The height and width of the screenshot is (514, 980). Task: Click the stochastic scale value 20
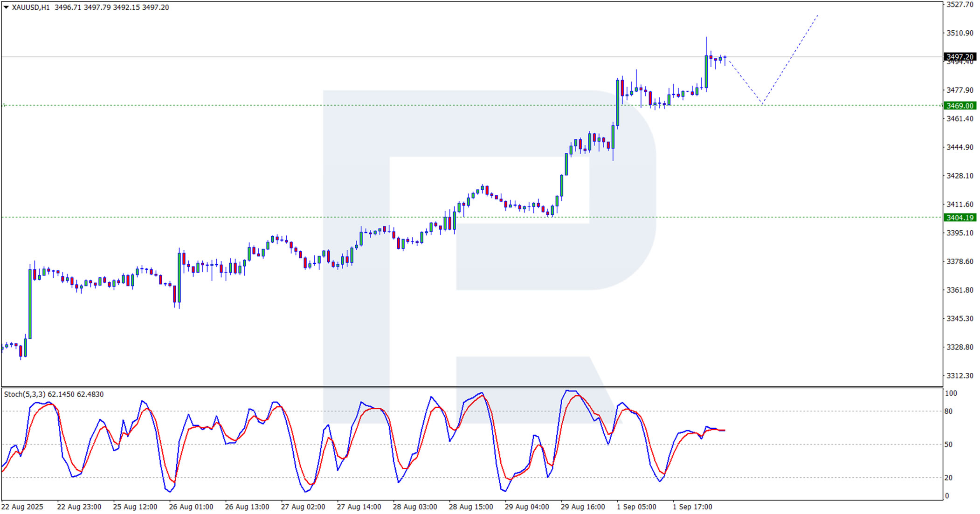tap(948, 478)
